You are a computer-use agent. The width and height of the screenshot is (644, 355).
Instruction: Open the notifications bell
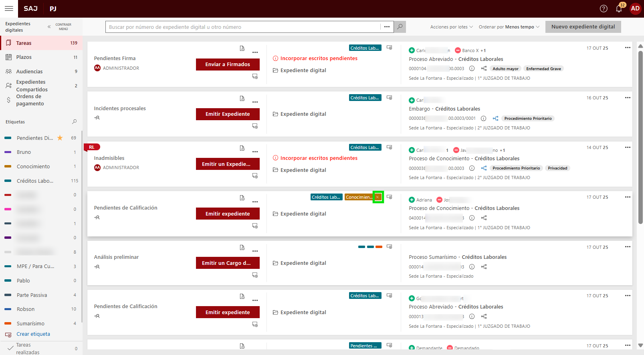[x=619, y=9]
